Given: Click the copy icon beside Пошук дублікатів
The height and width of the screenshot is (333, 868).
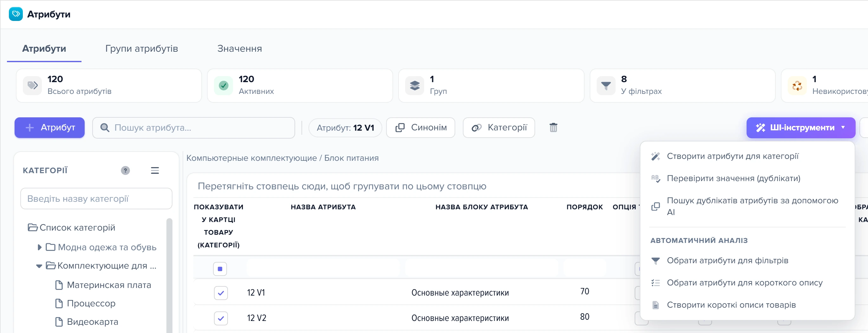Looking at the screenshot, I should tap(655, 206).
